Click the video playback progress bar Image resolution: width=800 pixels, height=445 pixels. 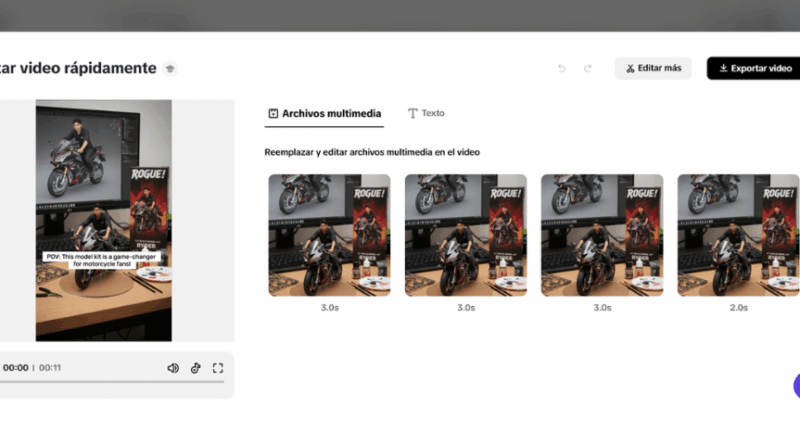click(x=112, y=381)
